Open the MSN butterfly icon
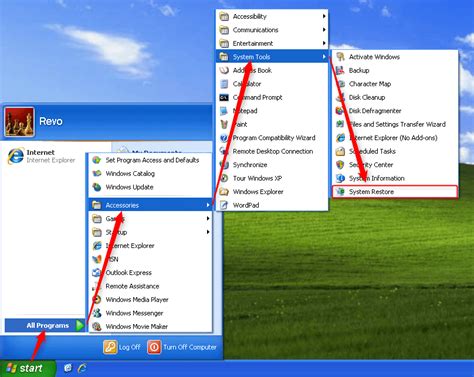474x377 pixels. (97, 259)
